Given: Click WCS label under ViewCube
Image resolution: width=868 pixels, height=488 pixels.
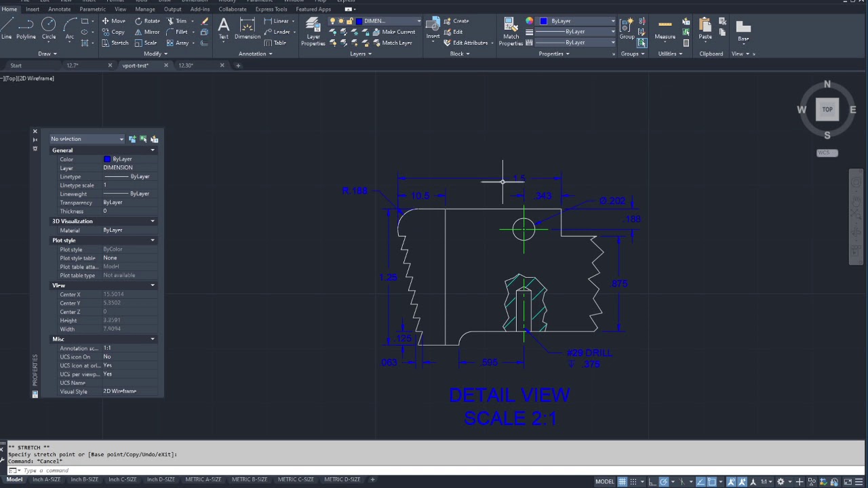Looking at the screenshot, I should pyautogui.click(x=827, y=152).
